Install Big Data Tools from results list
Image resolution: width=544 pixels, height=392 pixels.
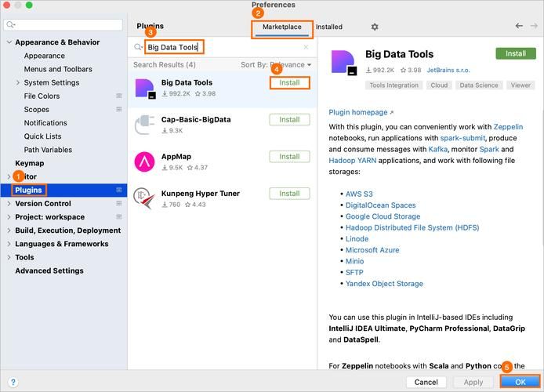289,83
